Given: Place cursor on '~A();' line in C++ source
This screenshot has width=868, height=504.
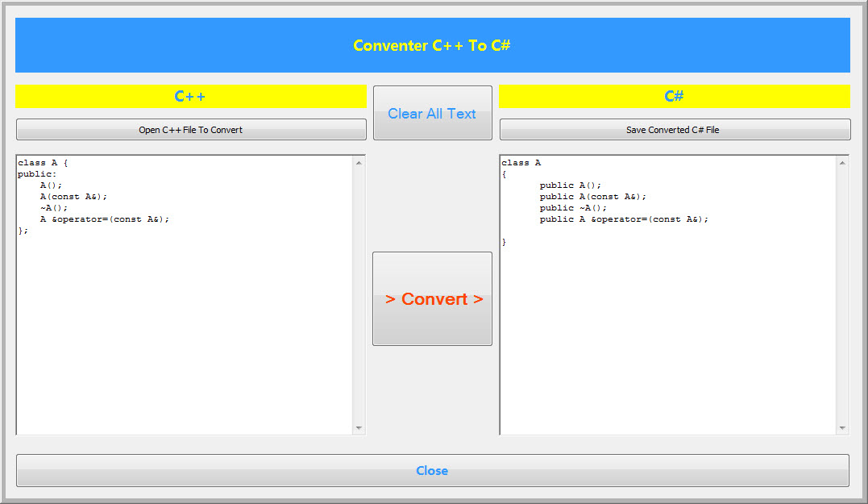Looking at the screenshot, I should tap(54, 208).
